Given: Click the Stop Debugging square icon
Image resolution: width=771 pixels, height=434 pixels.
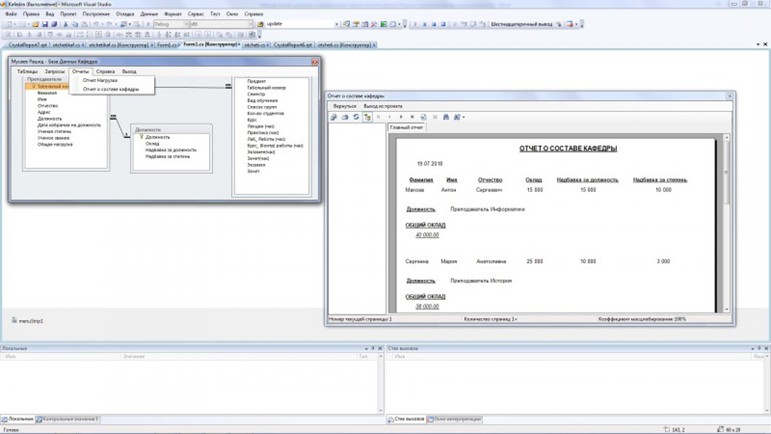Looking at the screenshot, I should point(434,24).
